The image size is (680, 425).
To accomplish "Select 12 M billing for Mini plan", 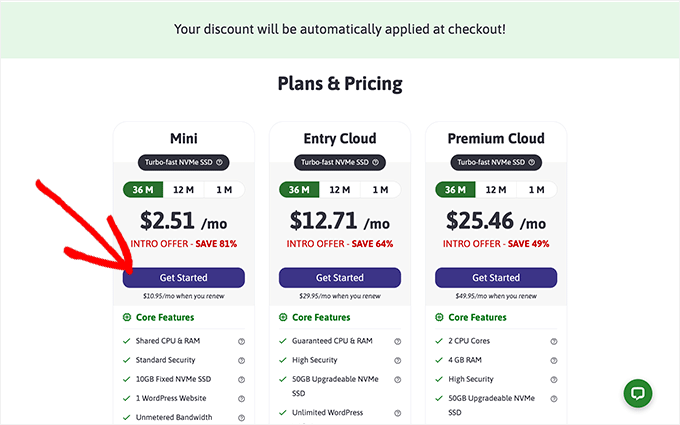I will pos(183,190).
